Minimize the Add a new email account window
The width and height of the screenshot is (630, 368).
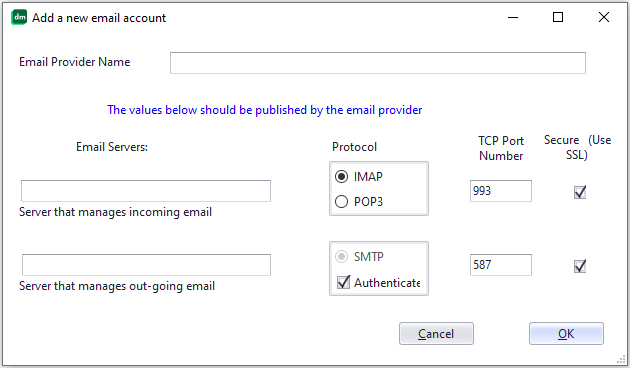(x=513, y=17)
